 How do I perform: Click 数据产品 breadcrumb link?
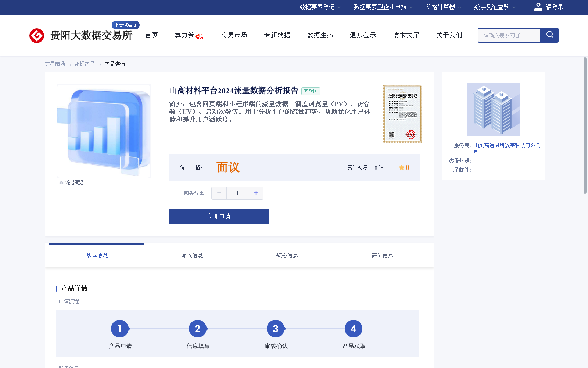85,64
